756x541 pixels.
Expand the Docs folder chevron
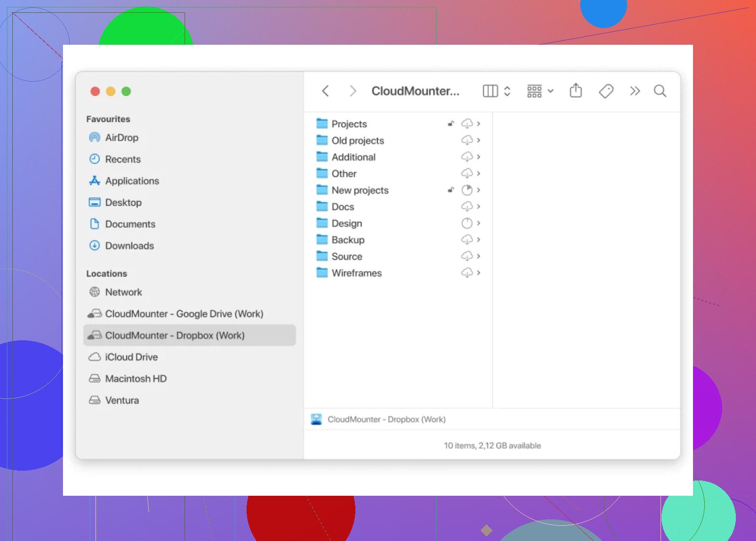tap(478, 207)
